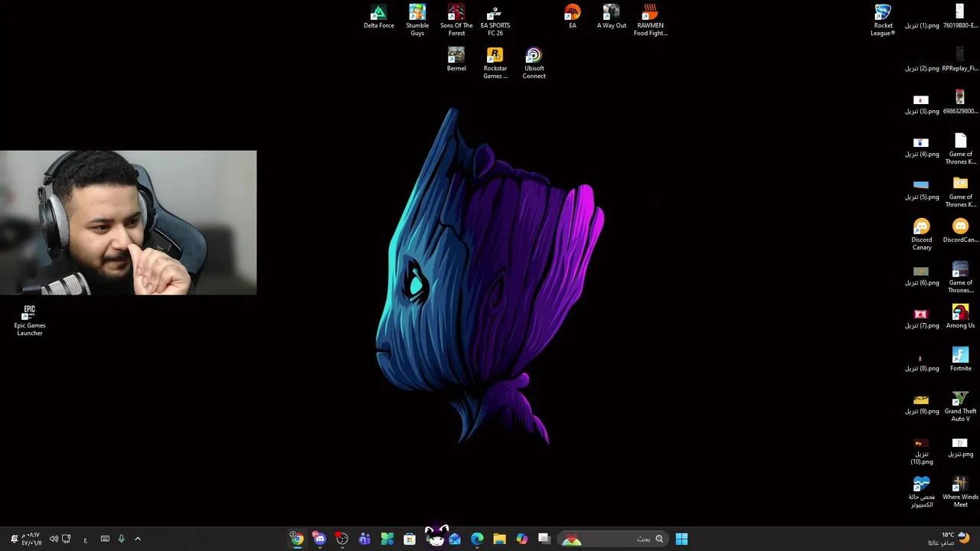
Task: Open the network status tray icon
Action: (x=66, y=539)
